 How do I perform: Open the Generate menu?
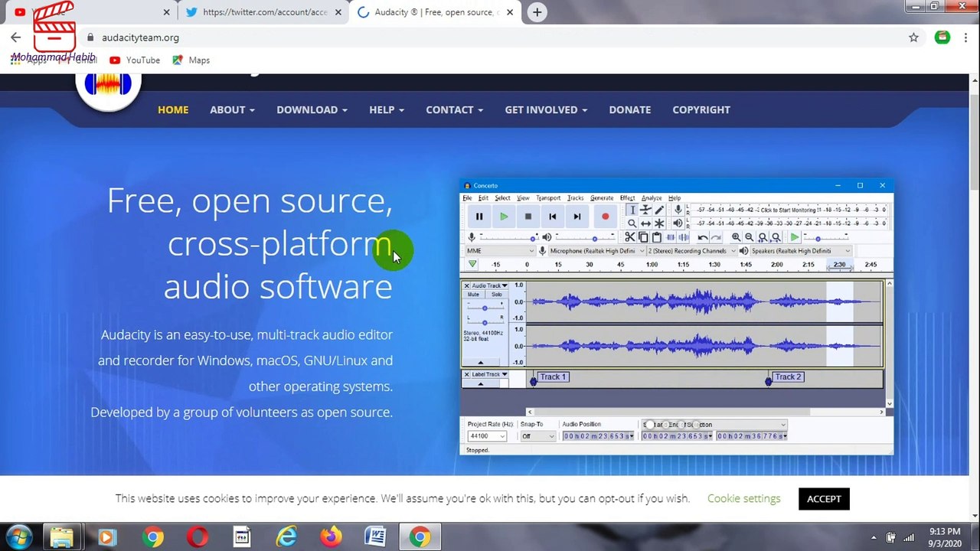[x=602, y=198]
